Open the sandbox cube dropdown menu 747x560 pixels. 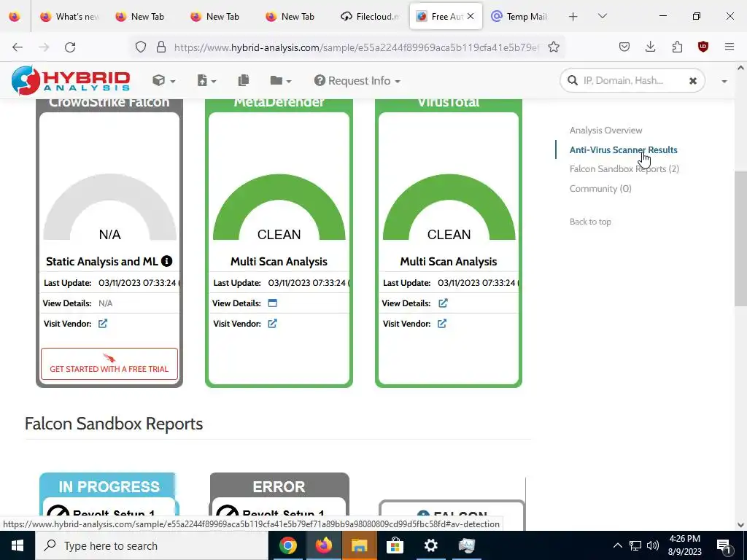[x=163, y=80]
